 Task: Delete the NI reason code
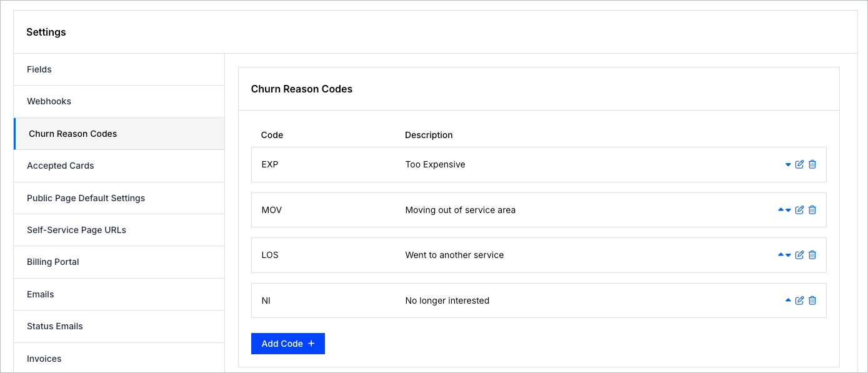tap(812, 301)
